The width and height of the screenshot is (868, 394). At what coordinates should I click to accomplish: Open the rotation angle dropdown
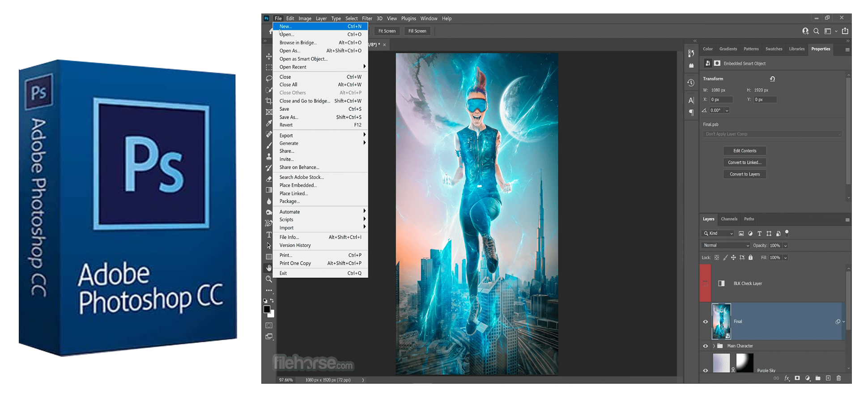(727, 111)
